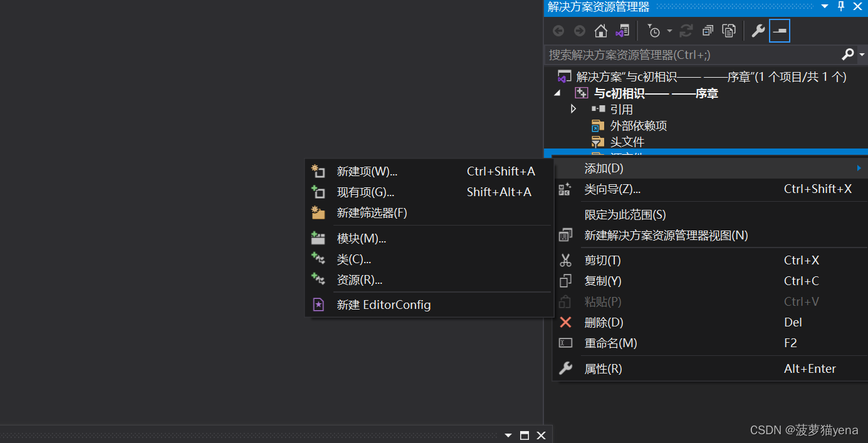Choose 类向导(Z)... from the context menu
The image size is (868, 443).
point(710,189)
